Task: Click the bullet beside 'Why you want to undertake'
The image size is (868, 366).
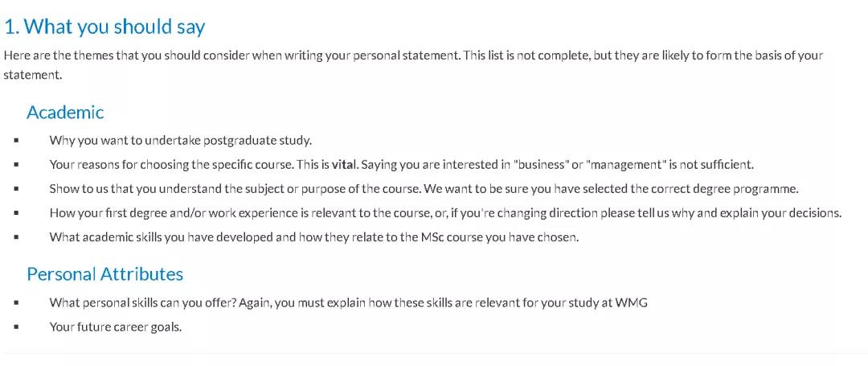Action: click(17, 141)
